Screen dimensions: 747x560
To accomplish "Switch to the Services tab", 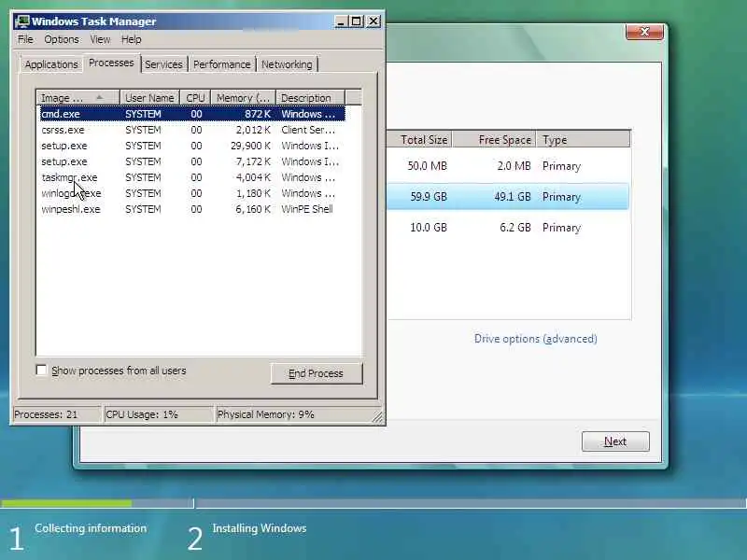I will 163,64.
